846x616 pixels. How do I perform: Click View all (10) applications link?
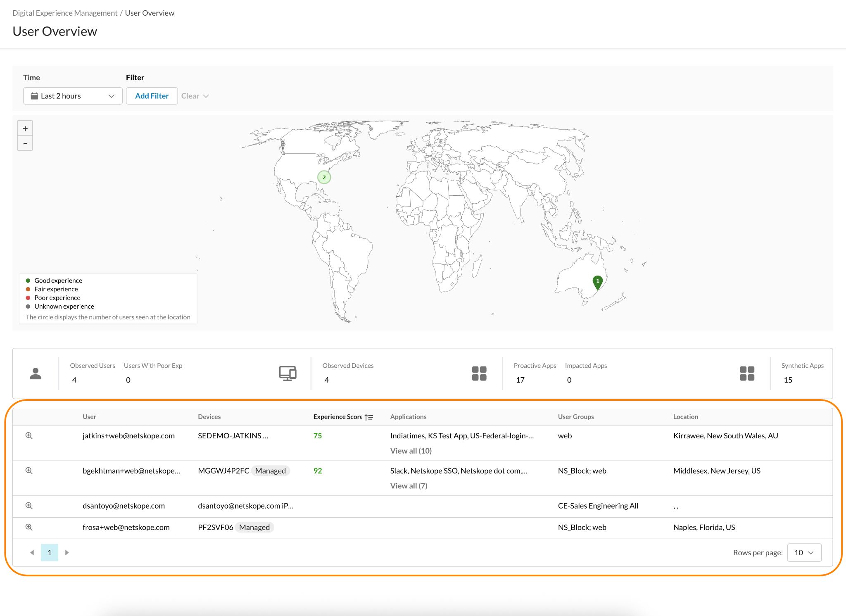411,451
